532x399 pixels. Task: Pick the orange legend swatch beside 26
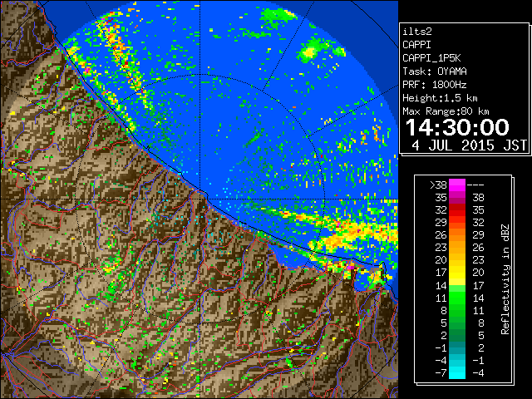coord(457,235)
